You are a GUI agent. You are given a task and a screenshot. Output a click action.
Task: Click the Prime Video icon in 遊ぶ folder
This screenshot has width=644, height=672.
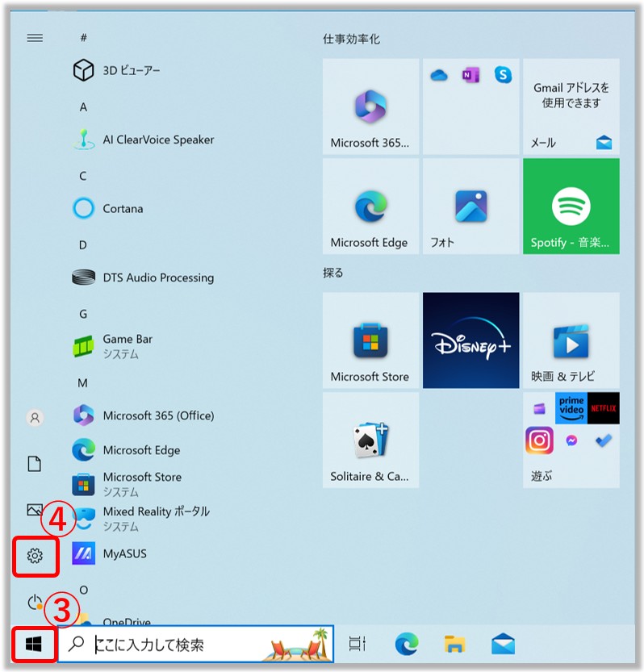571,408
